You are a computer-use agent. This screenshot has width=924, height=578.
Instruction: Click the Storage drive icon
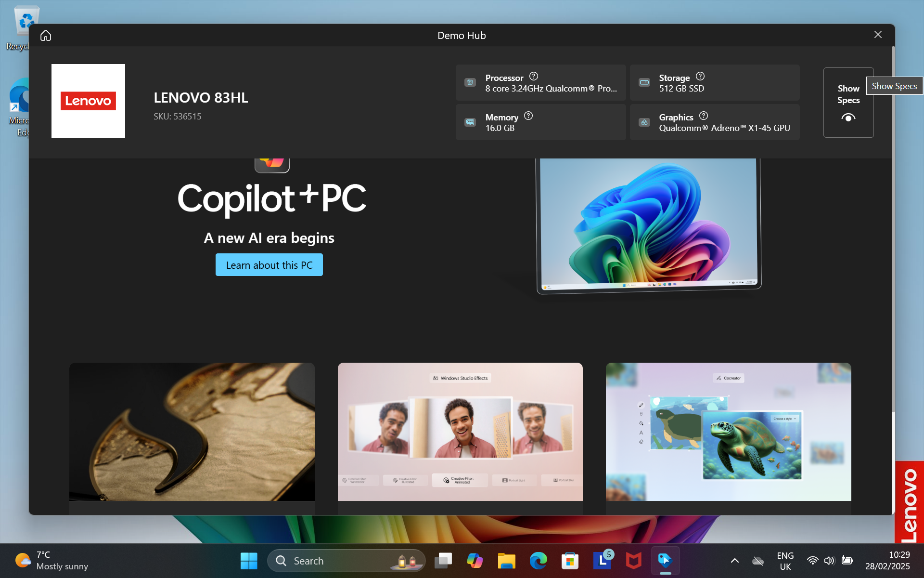click(644, 82)
